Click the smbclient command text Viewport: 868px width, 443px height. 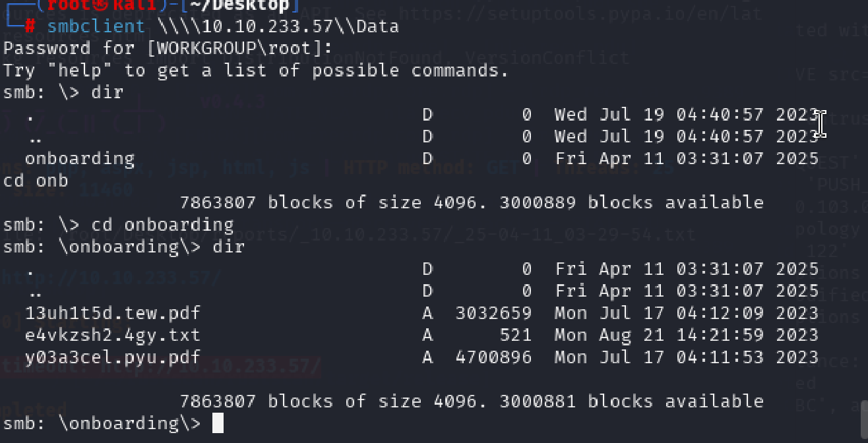[x=96, y=26]
